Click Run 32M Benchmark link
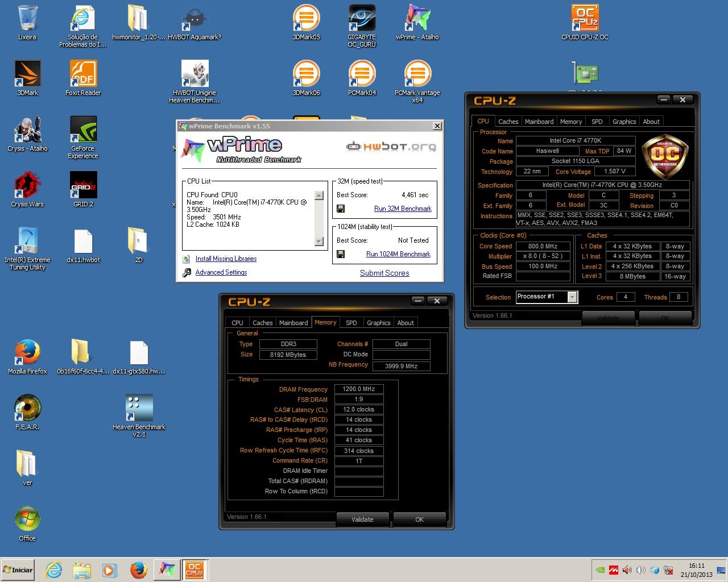 tap(403, 209)
